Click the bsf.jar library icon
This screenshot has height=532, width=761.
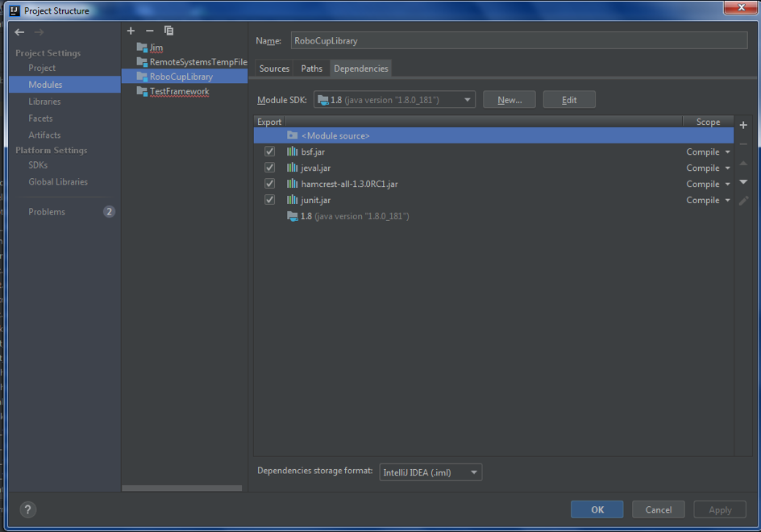[x=292, y=152]
